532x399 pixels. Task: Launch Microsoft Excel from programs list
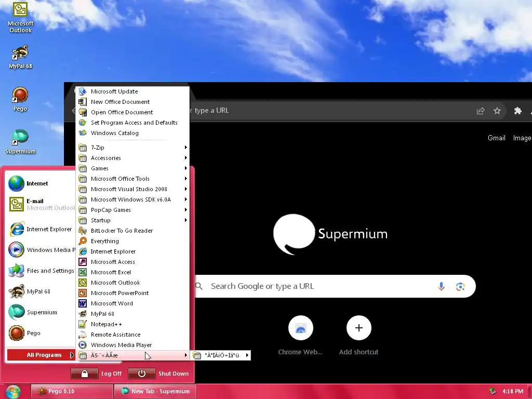(132, 272)
